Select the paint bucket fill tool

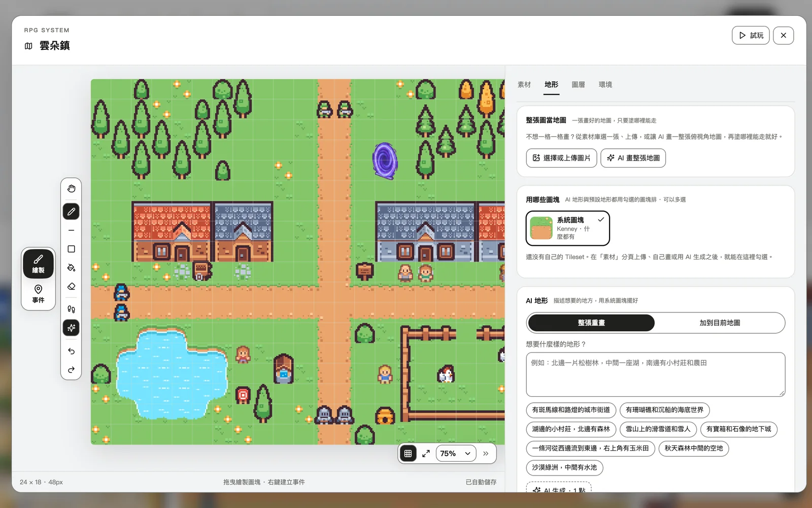coord(71,268)
